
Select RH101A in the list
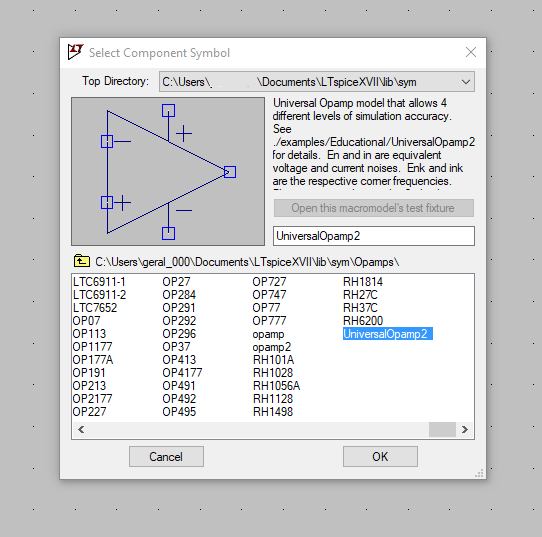pyautogui.click(x=273, y=360)
